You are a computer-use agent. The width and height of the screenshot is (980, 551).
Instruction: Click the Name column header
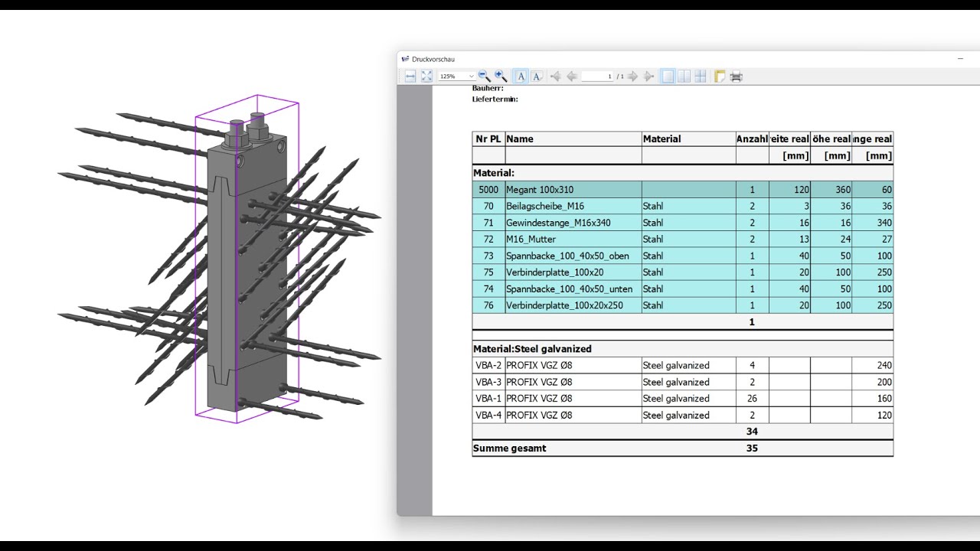coord(573,139)
